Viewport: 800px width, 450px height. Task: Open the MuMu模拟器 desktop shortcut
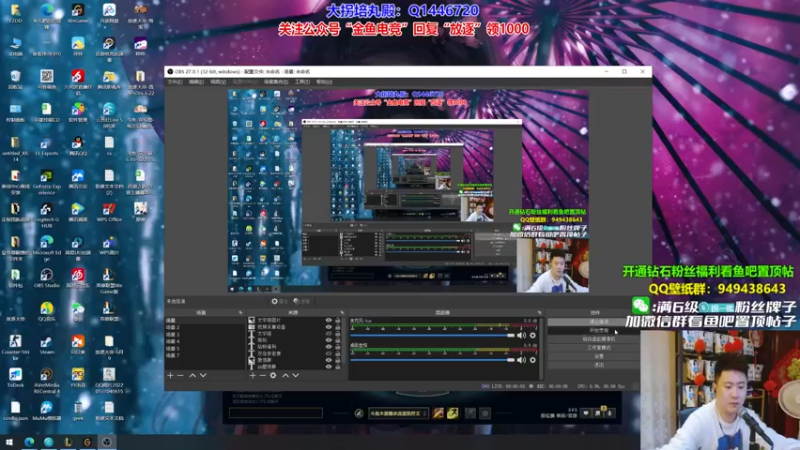[46, 411]
